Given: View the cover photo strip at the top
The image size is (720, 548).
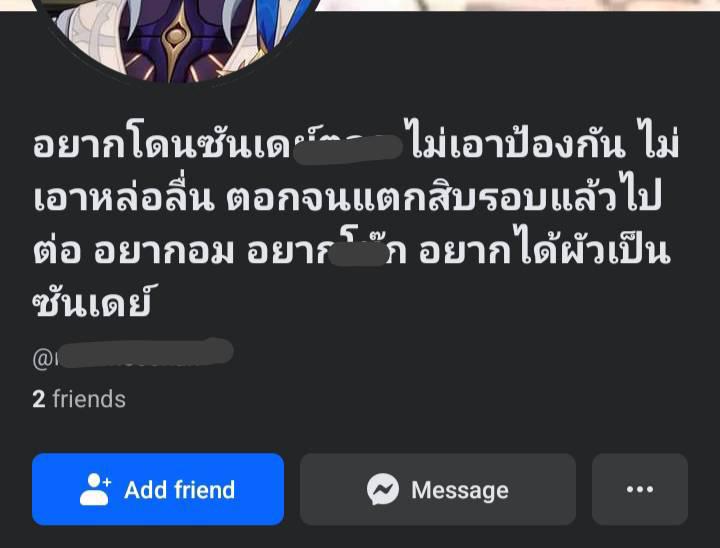Looking at the screenshot, I should click(519, 5).
